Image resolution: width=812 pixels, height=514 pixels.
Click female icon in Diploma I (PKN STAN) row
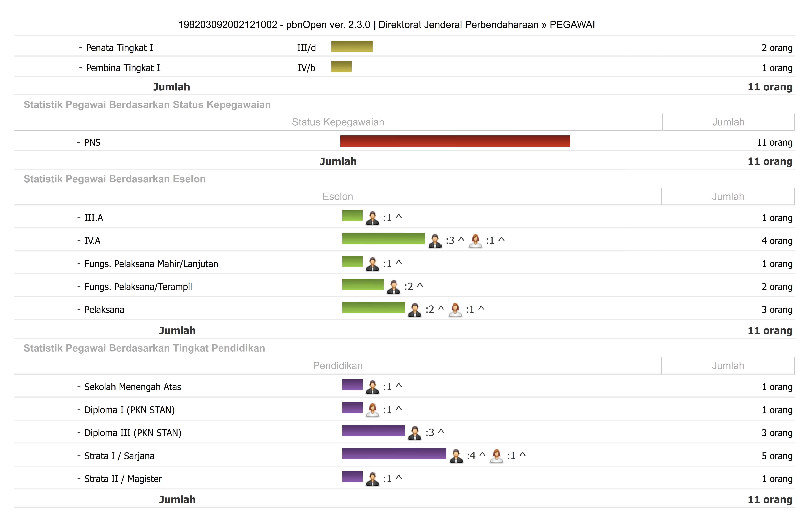coord(372,410)
